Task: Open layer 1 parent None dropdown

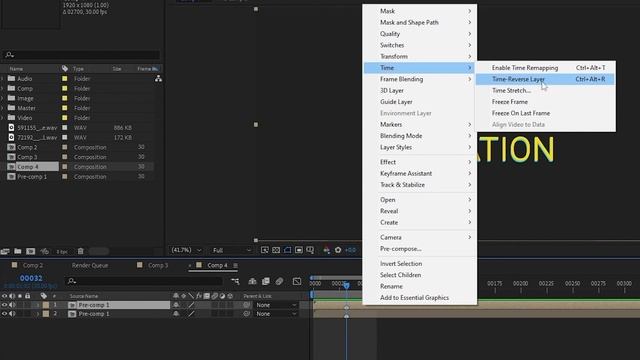Action: pyautogui.click(x=276, y=305)
